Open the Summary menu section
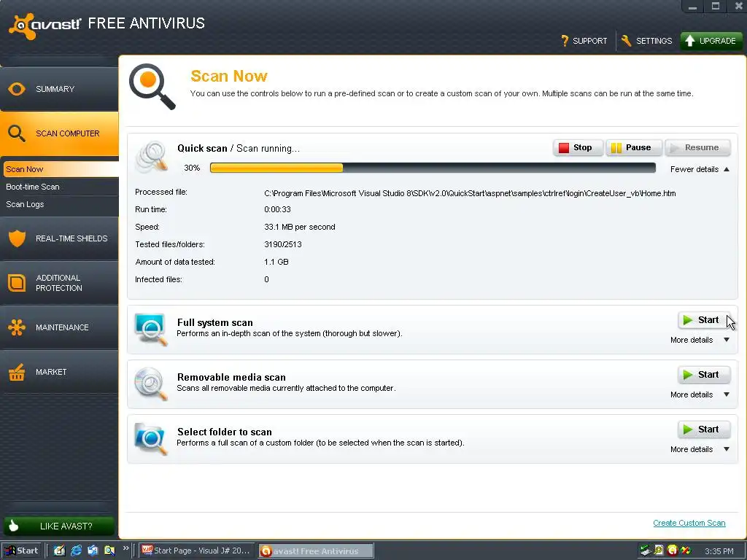Viewport: 747px width, 560px height. 59,89
